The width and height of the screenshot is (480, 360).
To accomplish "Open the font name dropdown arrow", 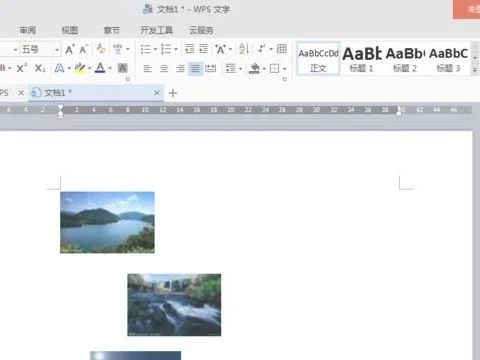I will pyautogui.click(x=15, y=50).
